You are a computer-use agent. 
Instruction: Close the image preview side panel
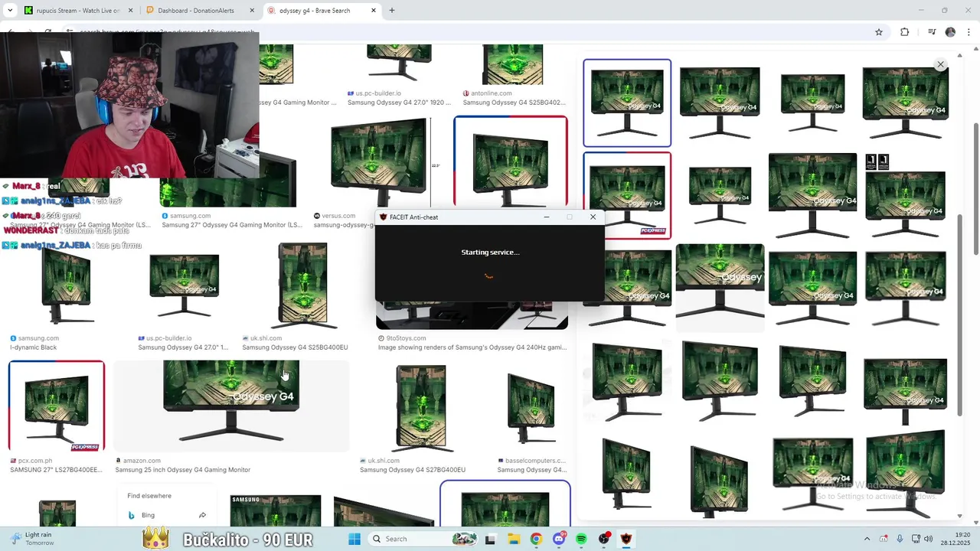click(940, 64)
